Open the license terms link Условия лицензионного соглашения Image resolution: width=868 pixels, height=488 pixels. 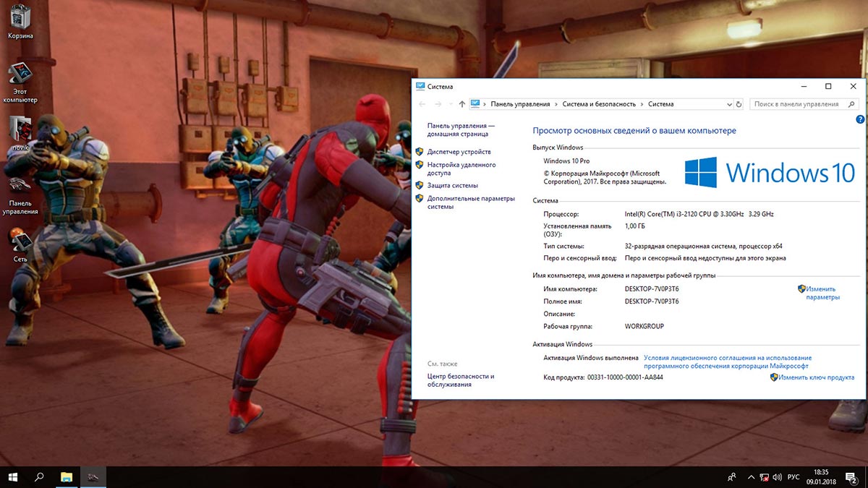[x=727, y=361]
